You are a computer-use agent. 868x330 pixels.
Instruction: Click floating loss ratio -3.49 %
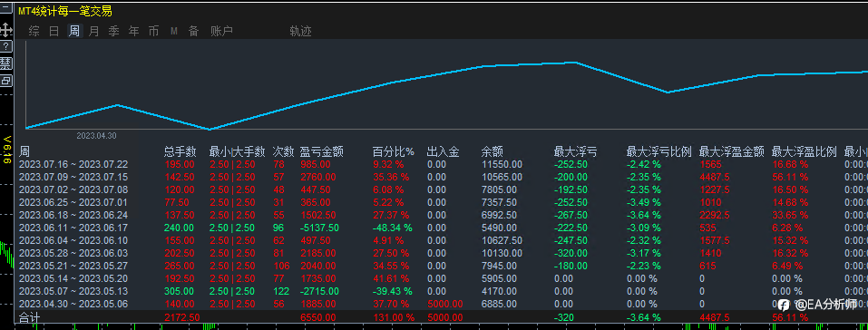pyautogui.click(x=643, y=202)
